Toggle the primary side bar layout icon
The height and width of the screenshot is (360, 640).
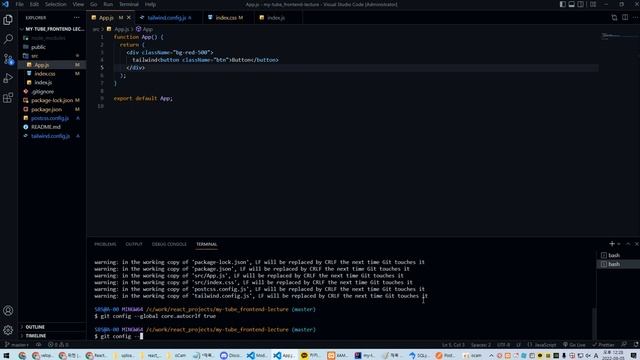click(x=563, y=4)
